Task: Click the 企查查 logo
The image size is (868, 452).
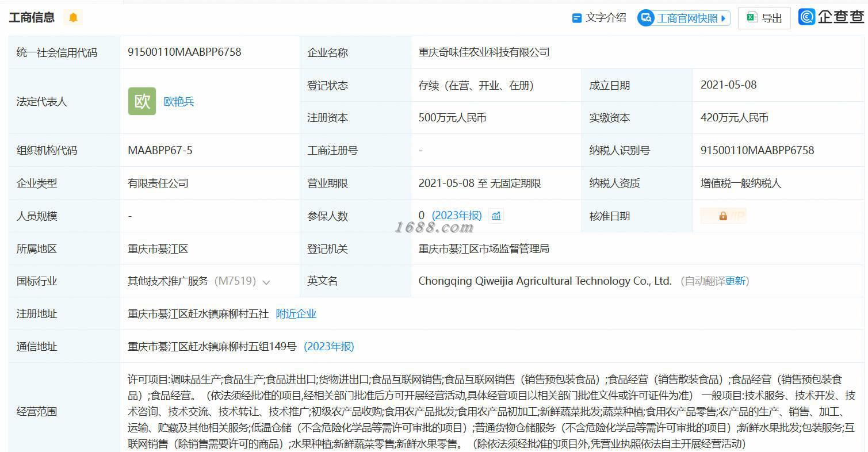Action: coord(831,17)
